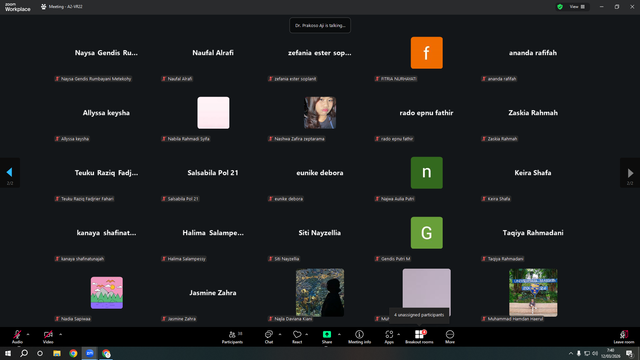
Task: Select Muhammad Hamdan Haerul photo tile
Action: point(533,293)
